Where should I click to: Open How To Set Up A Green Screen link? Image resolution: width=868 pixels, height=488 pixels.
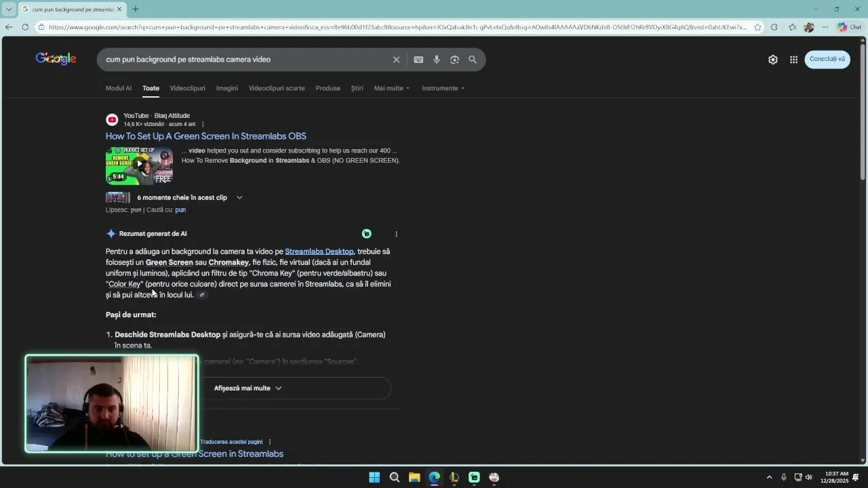[x=206, y=136]
